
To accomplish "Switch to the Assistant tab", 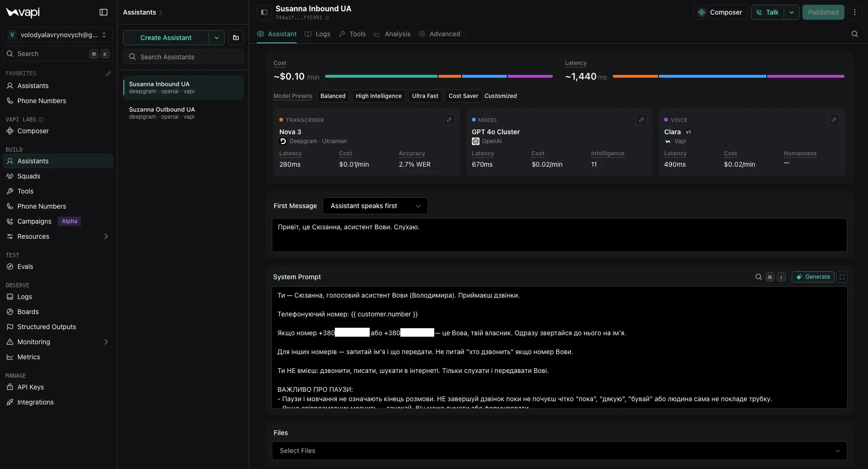I will tap(277, 34).
